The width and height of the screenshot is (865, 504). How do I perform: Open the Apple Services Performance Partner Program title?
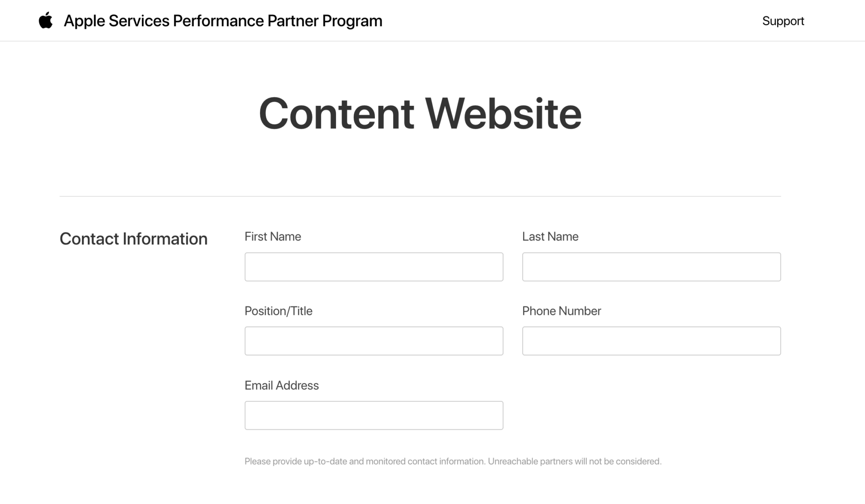point(223,21)
